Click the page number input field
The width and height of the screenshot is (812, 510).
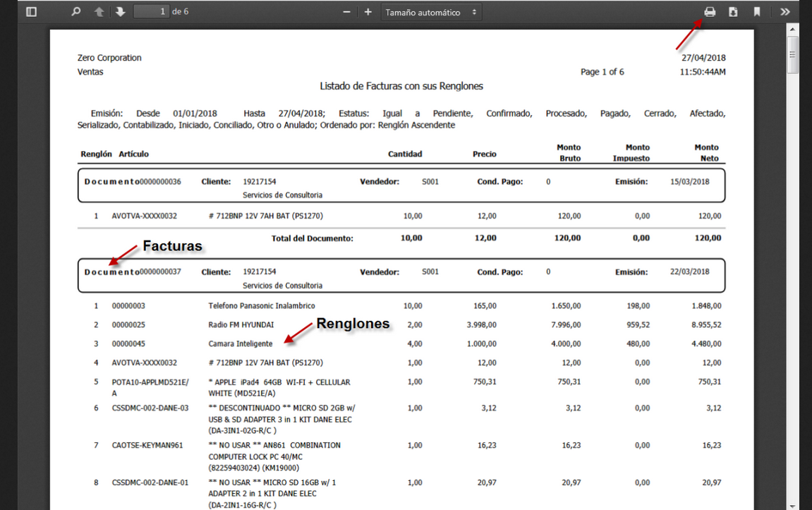152,12
